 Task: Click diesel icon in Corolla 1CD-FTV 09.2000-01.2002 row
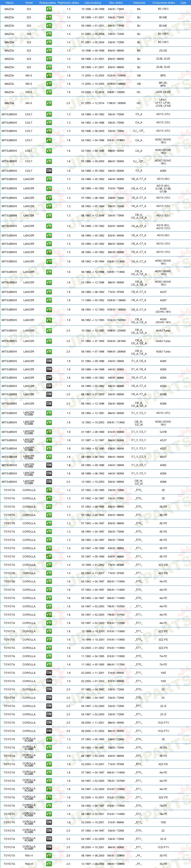49,731
